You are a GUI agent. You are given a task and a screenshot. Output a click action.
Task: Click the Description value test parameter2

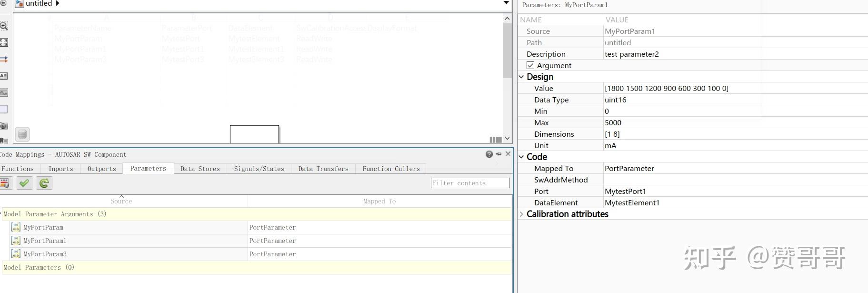(x=631, y=54)
